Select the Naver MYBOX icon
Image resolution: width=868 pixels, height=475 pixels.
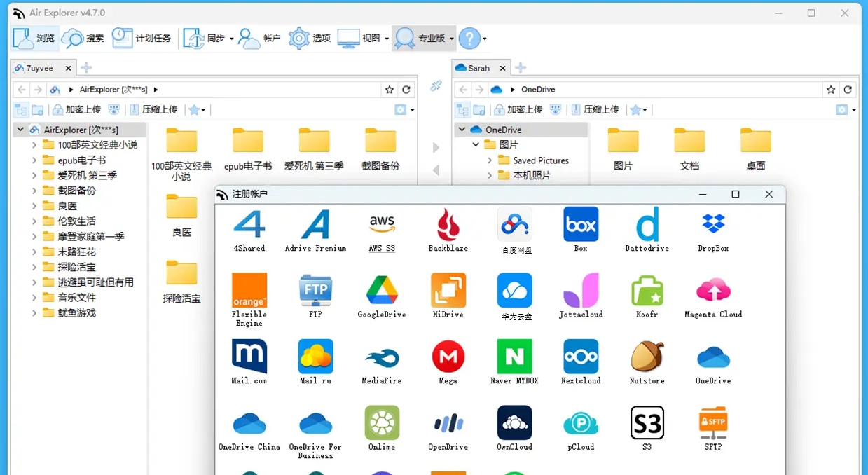pos(515,357)
